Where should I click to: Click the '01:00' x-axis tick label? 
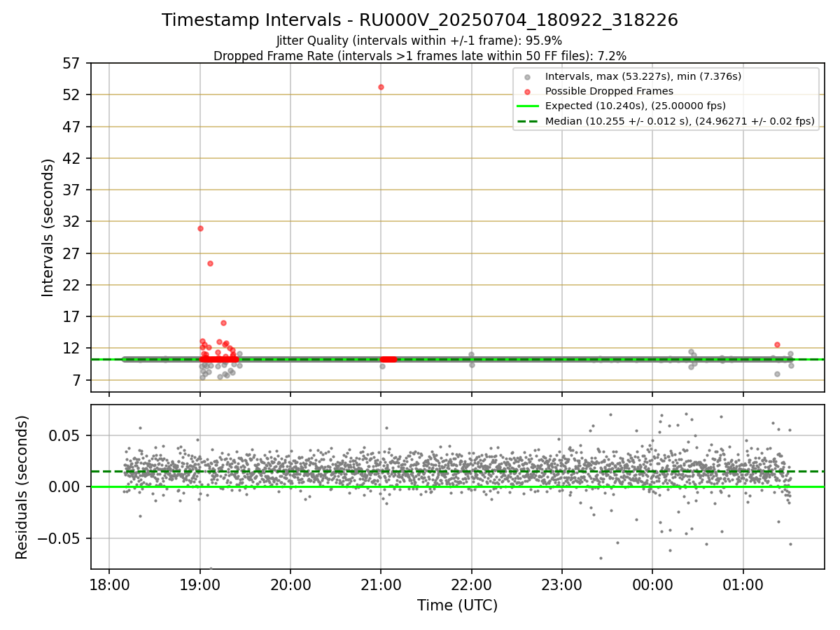point(743,584)
